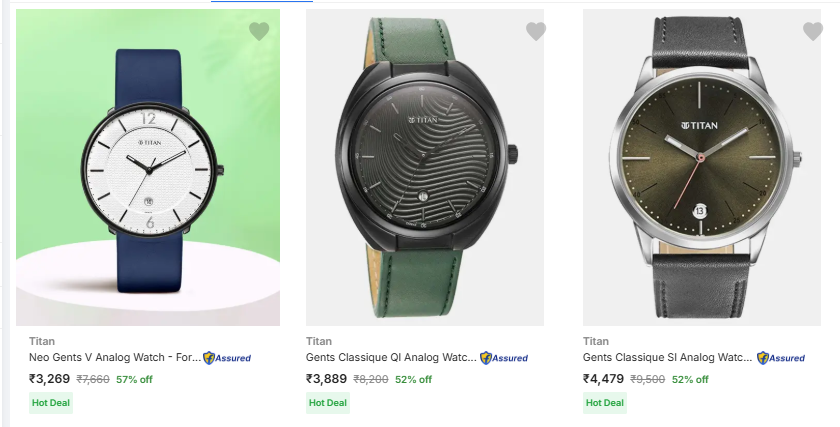Click the 57% off discount label
The image size is (840, 427).
[134, 380]
